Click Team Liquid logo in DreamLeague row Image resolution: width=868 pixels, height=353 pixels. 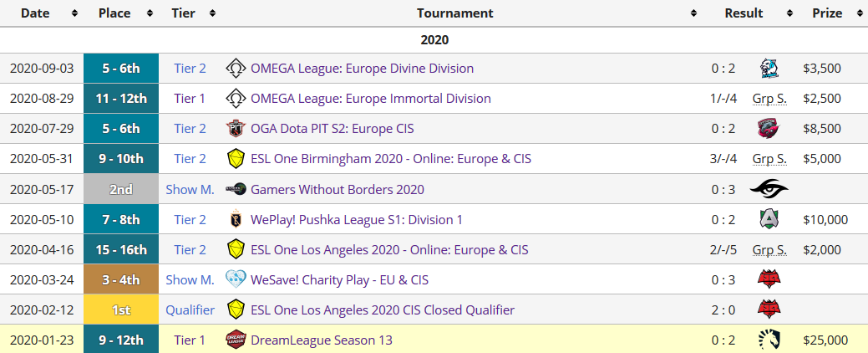769,340
